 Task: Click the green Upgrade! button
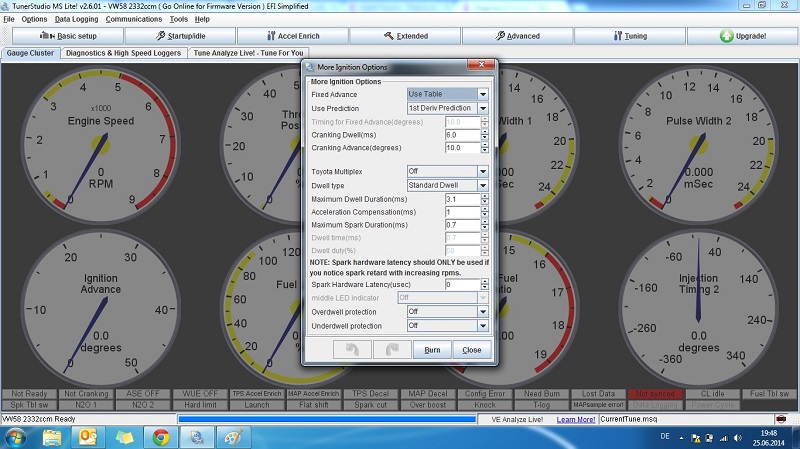741,36
